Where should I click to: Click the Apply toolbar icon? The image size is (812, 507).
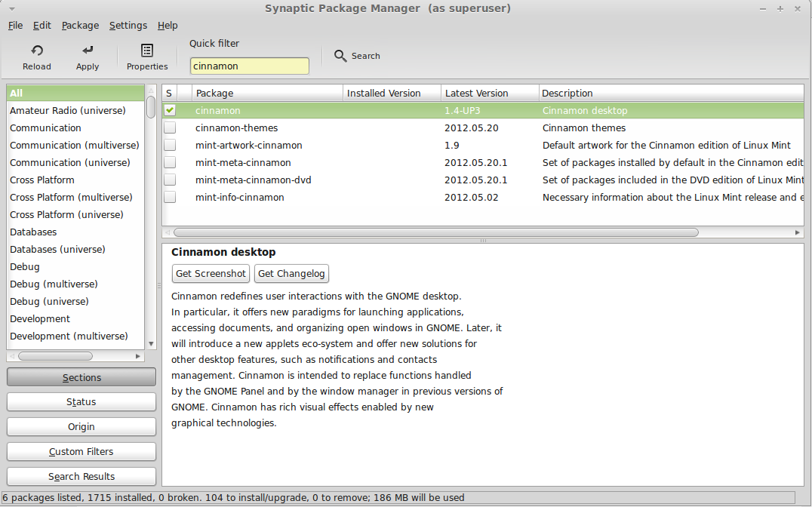[x=88, y=51]
